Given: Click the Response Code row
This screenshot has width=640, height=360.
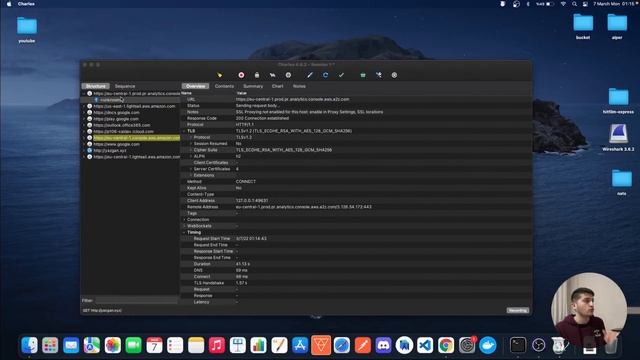Looking at the screenshot, I should click(356, 118).
